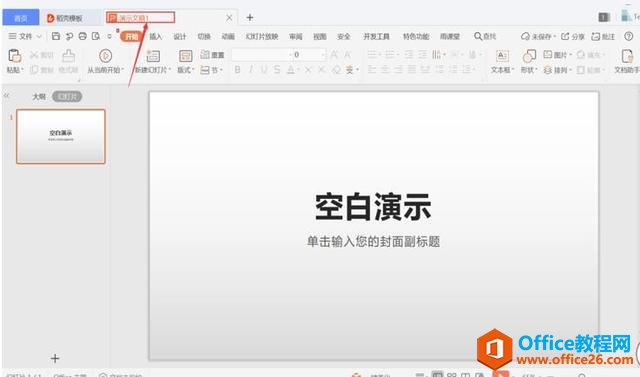Image resolution: width=640 pixels, height=377 pixels.
Task: Toggle Strikethrough formatting
Action: 277,70
